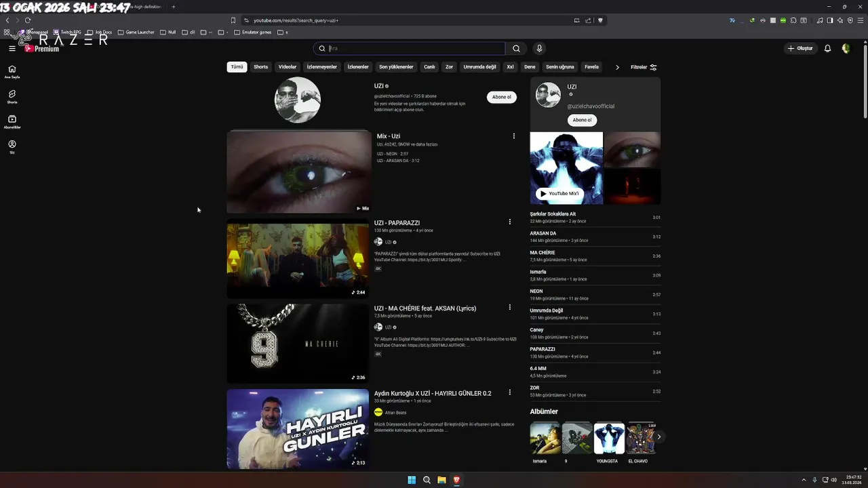This screenshot has height=488, width=868.
Task: Select the Son yüklenenler filter chip
Action: (x=396, y=67)
